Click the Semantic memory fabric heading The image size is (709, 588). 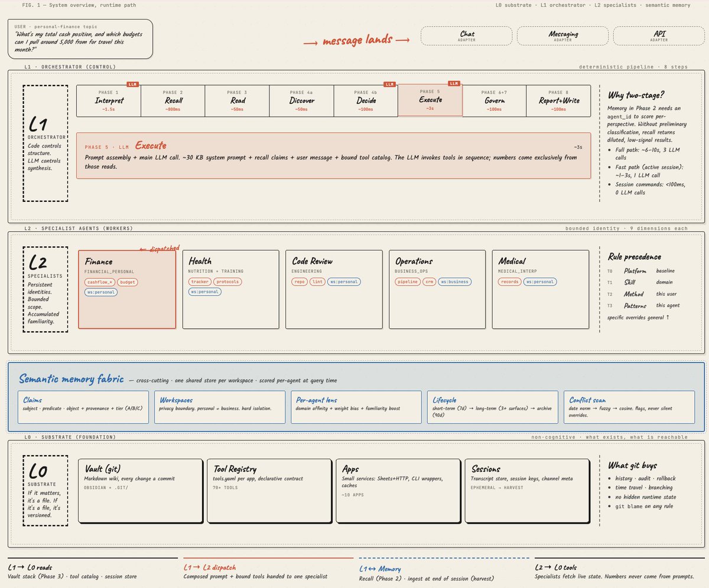click(x=71, y=379)
